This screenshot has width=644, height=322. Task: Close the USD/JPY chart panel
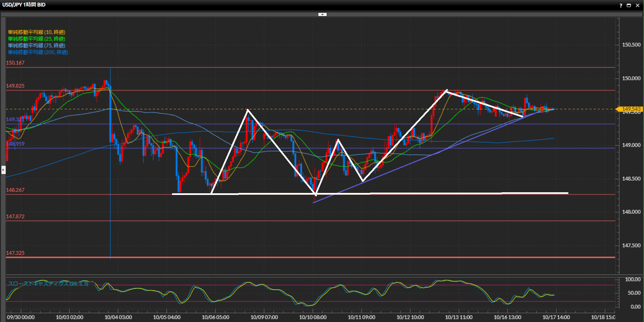point(638,5)
